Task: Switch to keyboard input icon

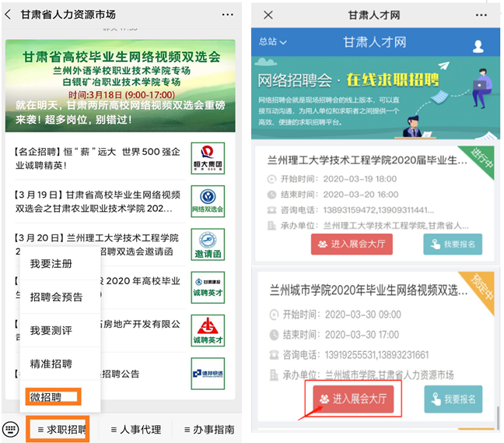Action: click(x=11, y=429)
